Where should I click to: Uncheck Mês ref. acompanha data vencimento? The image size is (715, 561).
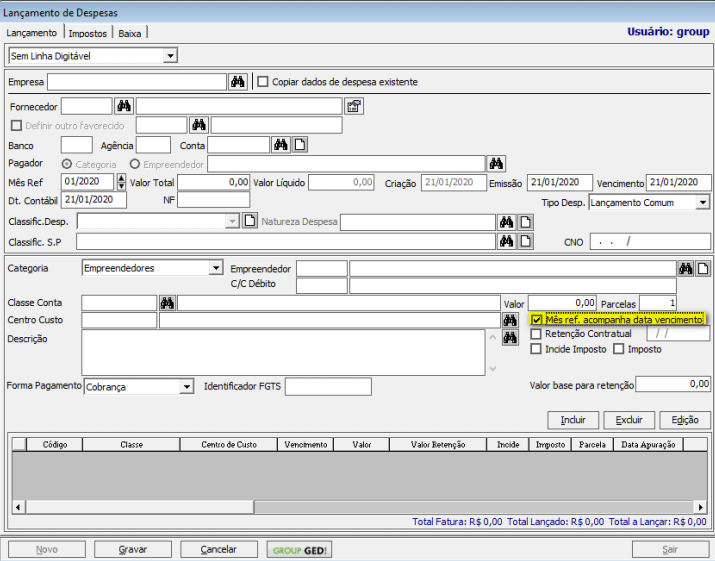pos(537,320)
